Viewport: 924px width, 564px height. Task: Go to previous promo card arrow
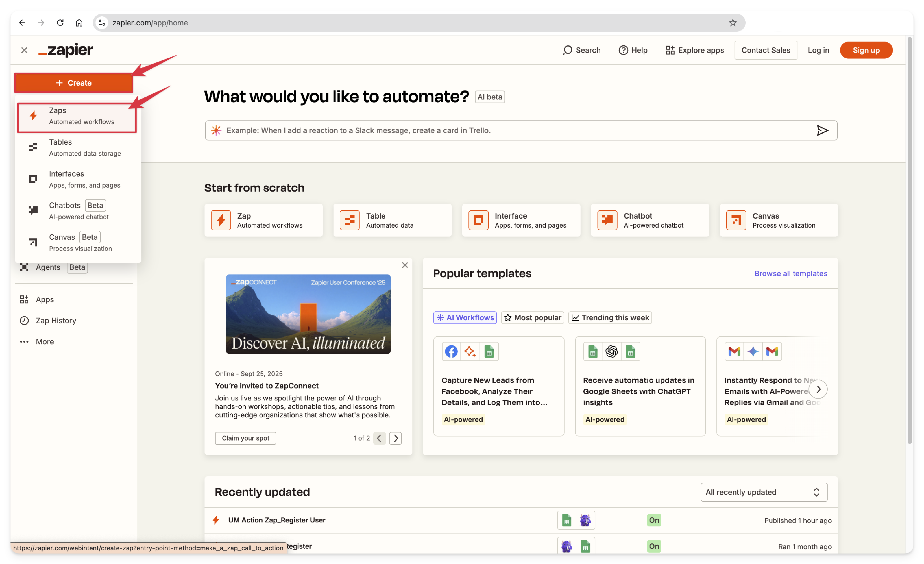(x=379, y=438)
